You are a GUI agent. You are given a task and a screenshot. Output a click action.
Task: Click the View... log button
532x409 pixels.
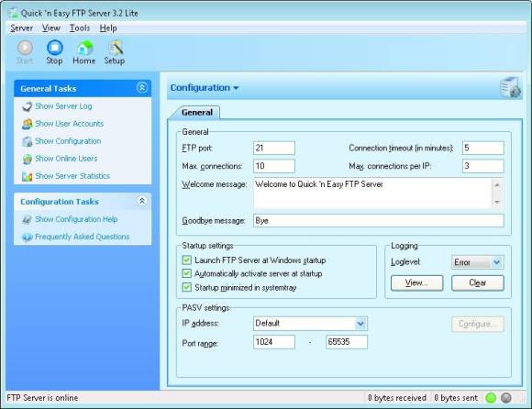(416, 282)
